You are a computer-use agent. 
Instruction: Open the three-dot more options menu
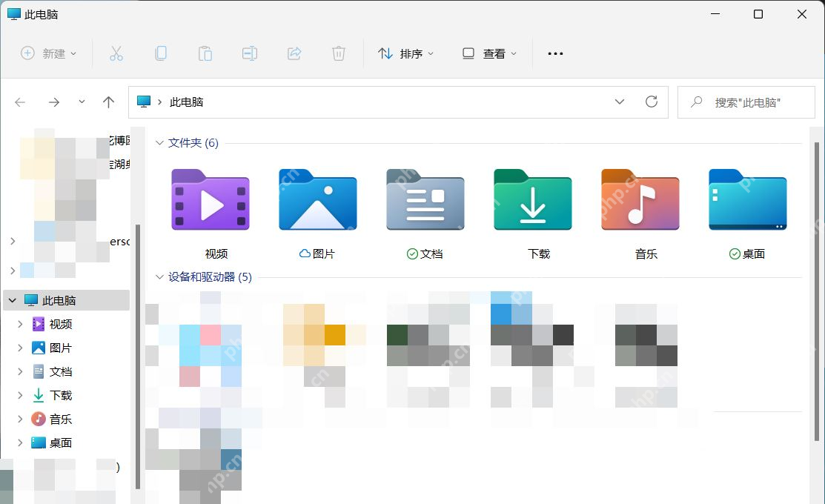[x=555, y=53]
